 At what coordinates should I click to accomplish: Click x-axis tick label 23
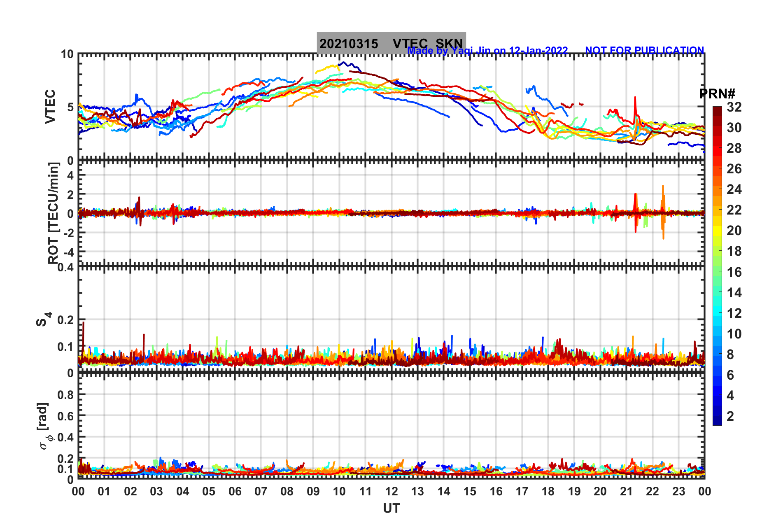(x=679, y=491)
